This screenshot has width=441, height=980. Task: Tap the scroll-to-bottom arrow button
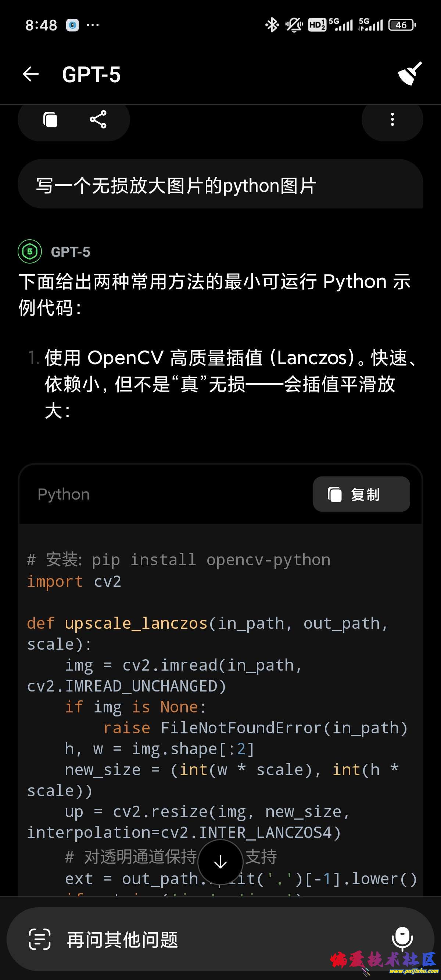(x=220, y=862)
